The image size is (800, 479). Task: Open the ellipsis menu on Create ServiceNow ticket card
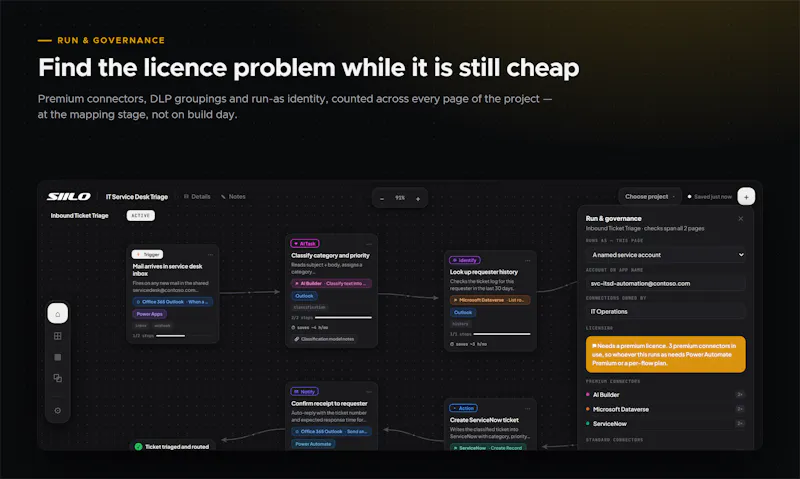coord(528,408)
